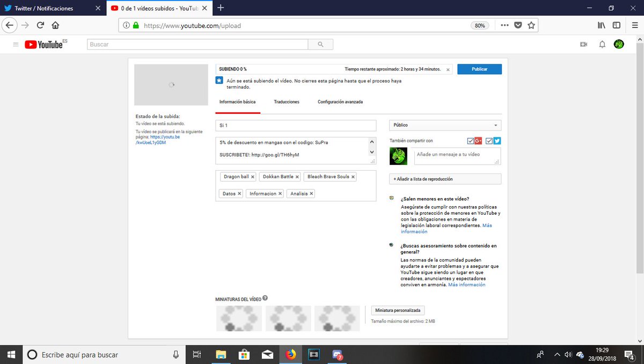Open the volume control in system tray

point(568,354)
